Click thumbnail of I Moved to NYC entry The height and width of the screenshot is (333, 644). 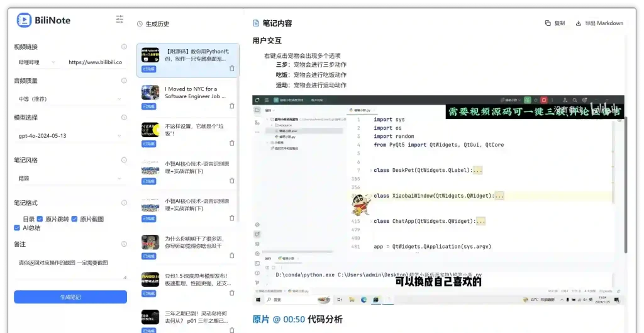point(150,93)
